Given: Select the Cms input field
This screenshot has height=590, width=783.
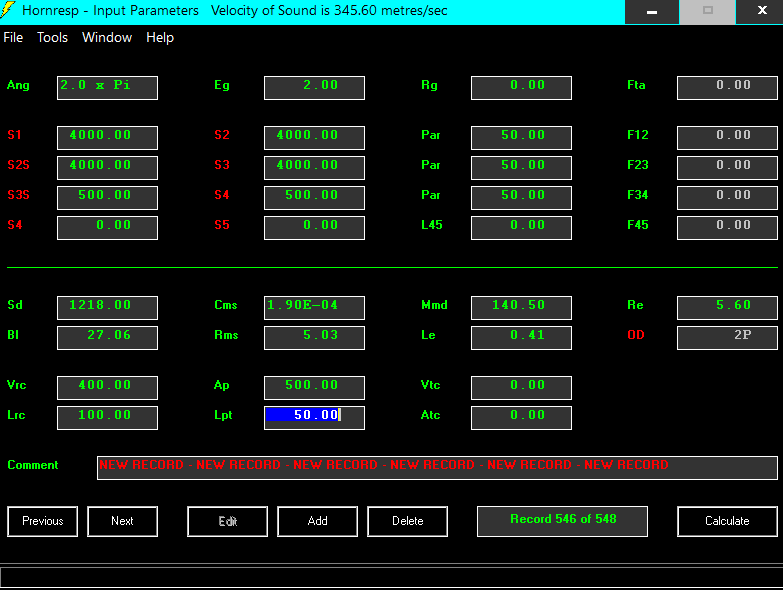Looking at the screenshot, I should (x=314, y=307).
